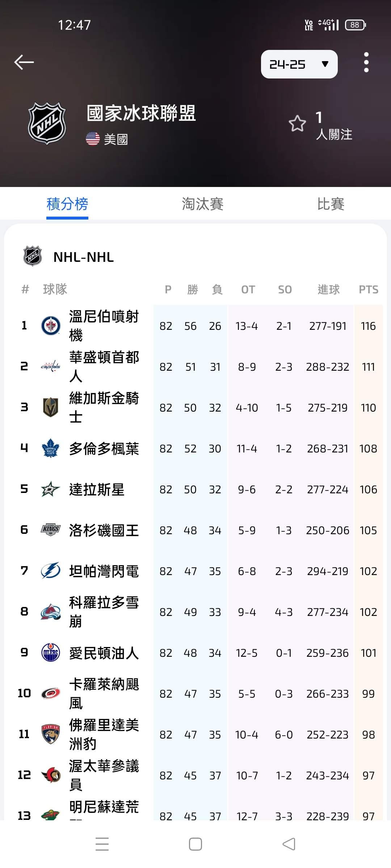Open 洛杉磯國王 team page
391x868 pixels.
coord(104,531)
